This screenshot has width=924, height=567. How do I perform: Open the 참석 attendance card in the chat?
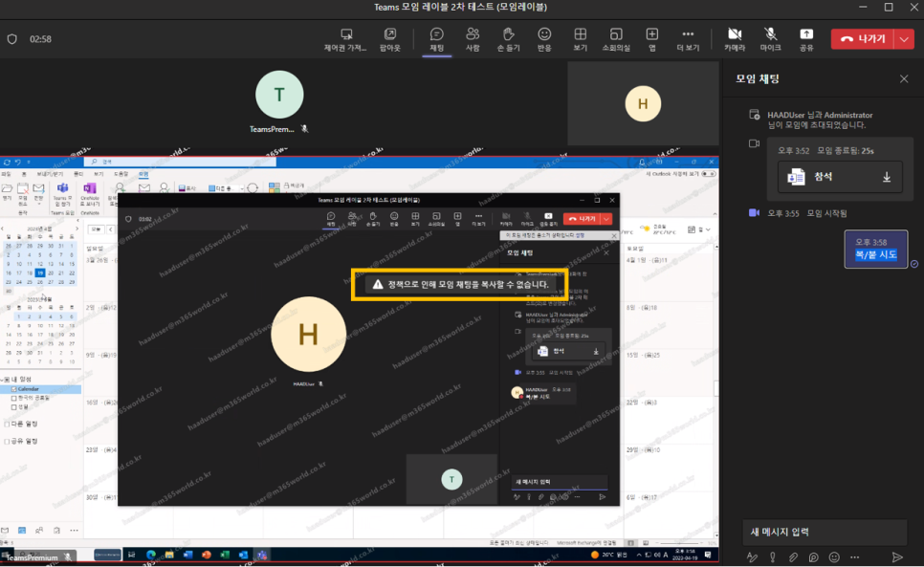click(x=840, y=177)
